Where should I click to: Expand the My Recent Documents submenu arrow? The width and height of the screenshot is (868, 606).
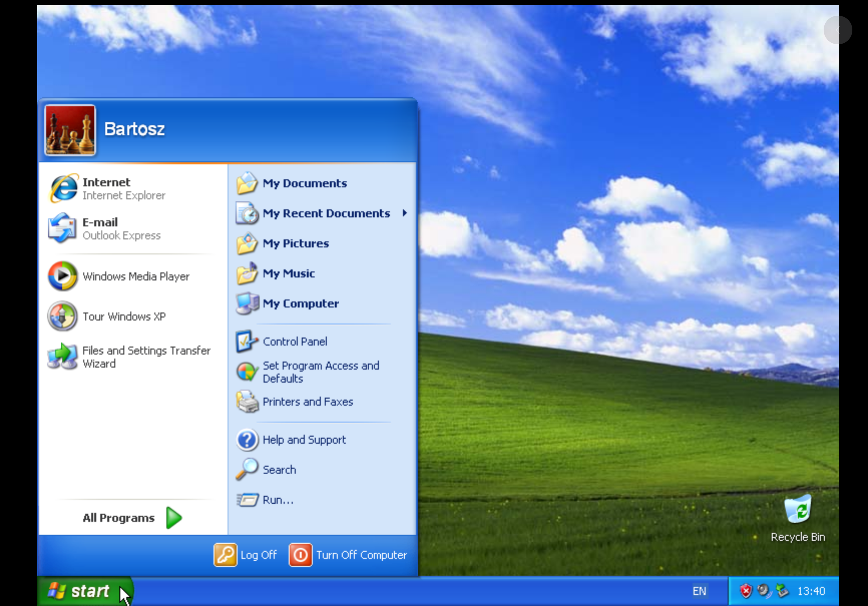pos(405,213)
